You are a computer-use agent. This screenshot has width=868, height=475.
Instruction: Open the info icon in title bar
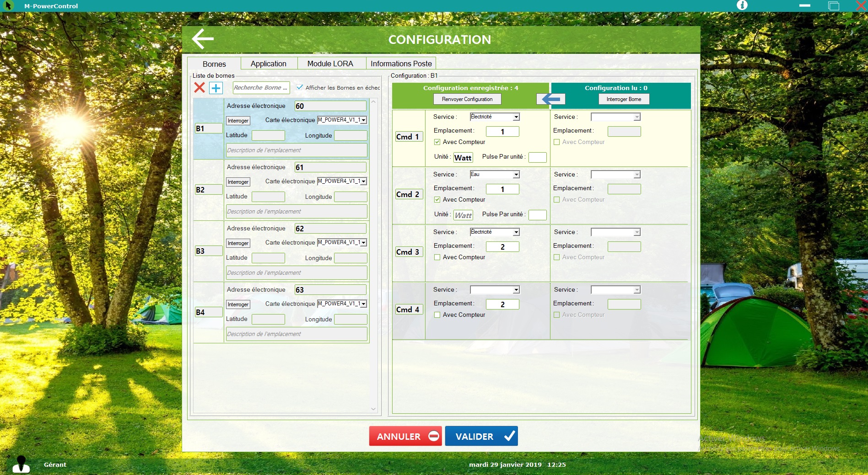coord(742,5)
